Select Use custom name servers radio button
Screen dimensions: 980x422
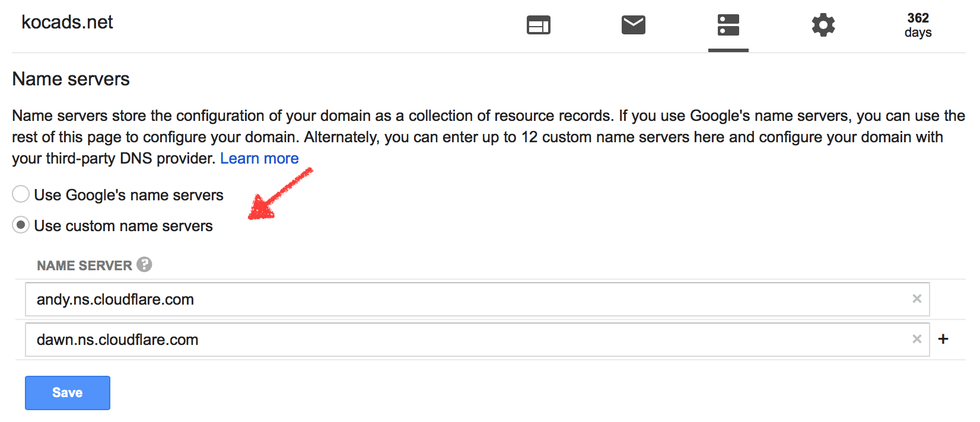(x=21, y=225)
